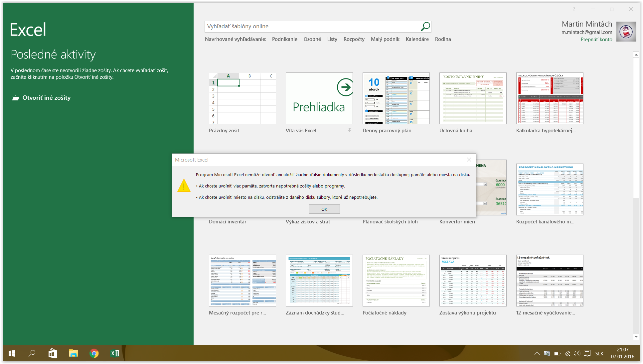Click the Martin Mintách profile picture
The height and width of the screenshot is (364, 643).
[626, 32]
